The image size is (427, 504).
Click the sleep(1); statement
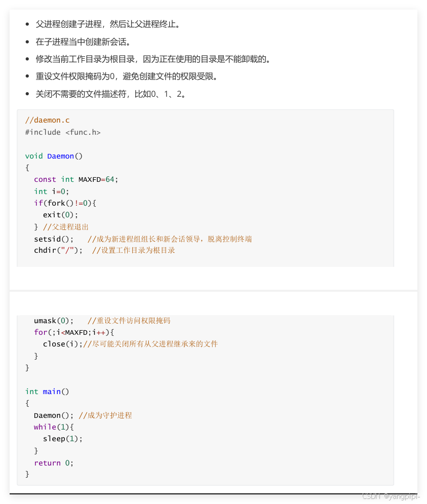63,439
